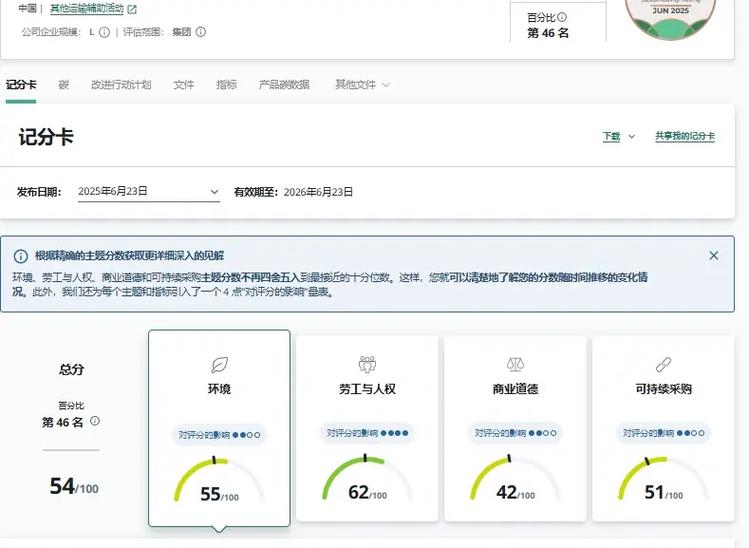Image resolution: width=749 pixels, height=548 pixels.
Task: Open the 改进行动计划 tab
Action: point(121,85)
